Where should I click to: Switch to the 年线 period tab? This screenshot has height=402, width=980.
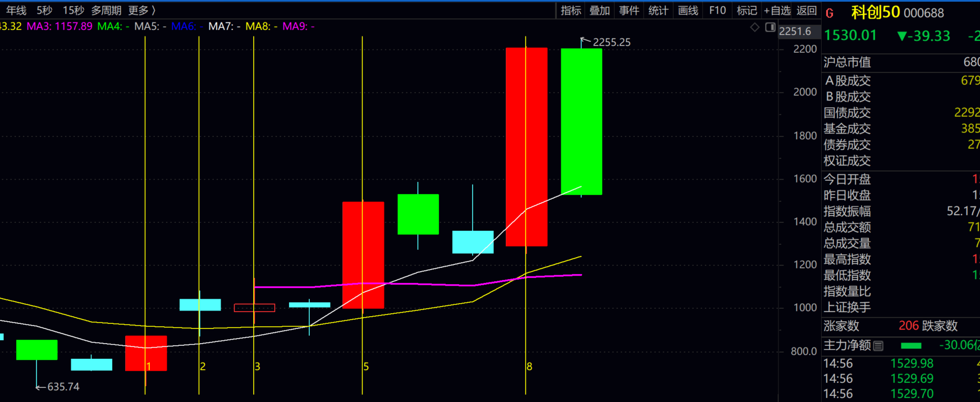16,10
